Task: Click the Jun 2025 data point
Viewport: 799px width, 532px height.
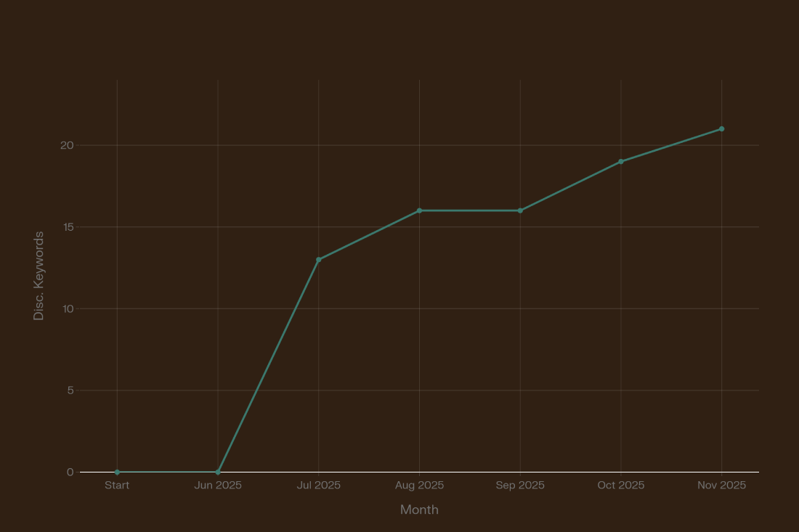Action: pyautogui.click(x=218, y=472)
